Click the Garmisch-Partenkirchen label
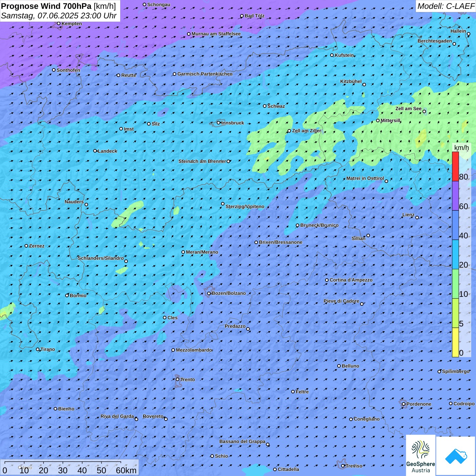This screenshot has width=476, height=476. pyautogui.click(x=205, y=74)
